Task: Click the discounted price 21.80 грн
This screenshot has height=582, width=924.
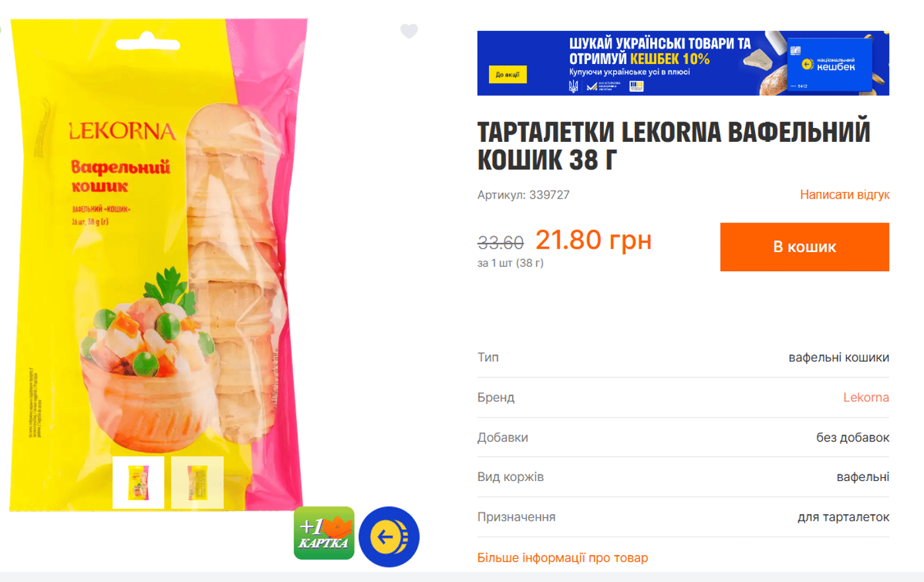Action: [593, 240]
